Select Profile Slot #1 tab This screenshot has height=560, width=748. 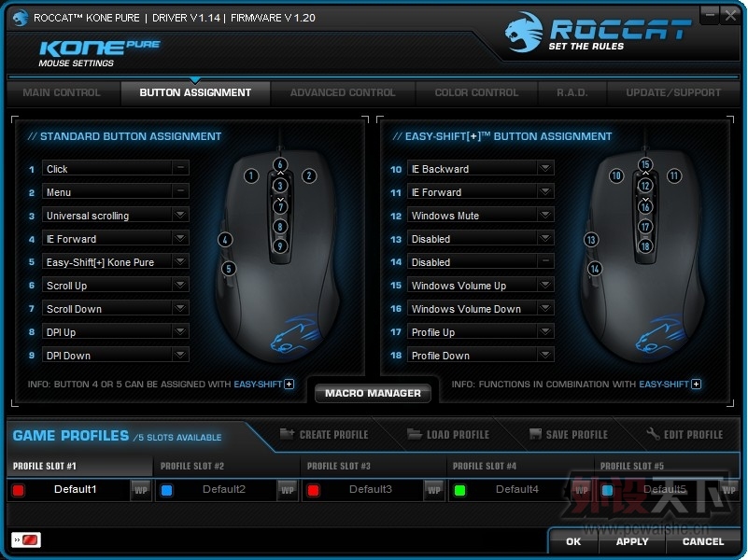(x=79, y=466)
